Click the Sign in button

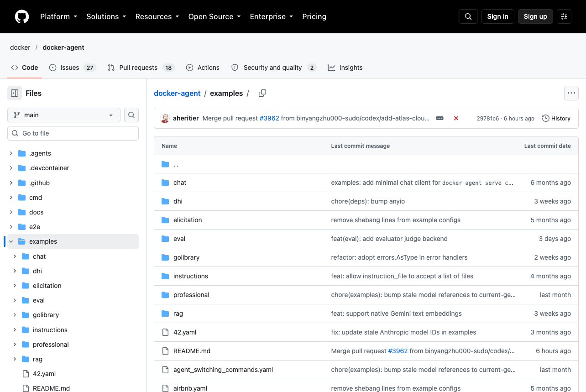[x=497, y=16]
